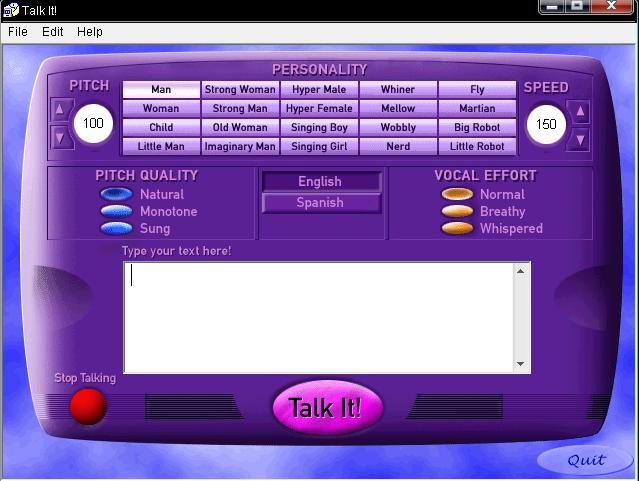Image resolution: width=639 pixels, height=481 pixels.
Task: Lower speed using the down arrow
Action: 580,136
